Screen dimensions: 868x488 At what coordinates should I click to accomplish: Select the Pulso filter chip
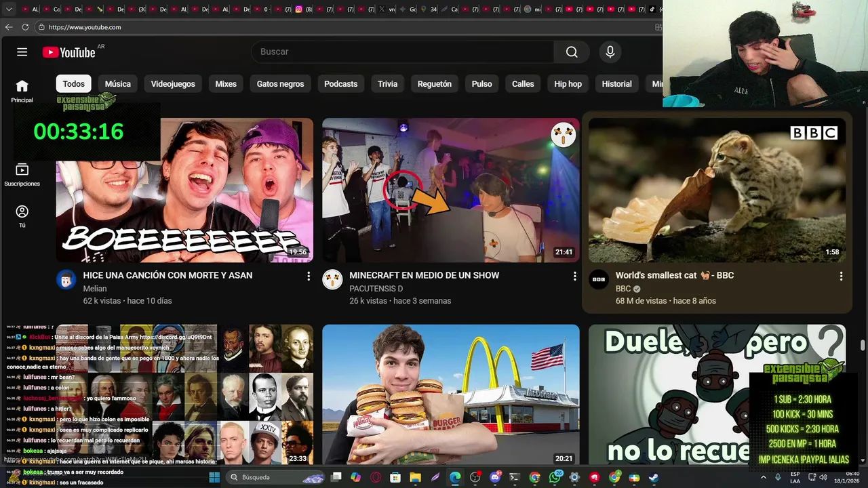(481, 84)
